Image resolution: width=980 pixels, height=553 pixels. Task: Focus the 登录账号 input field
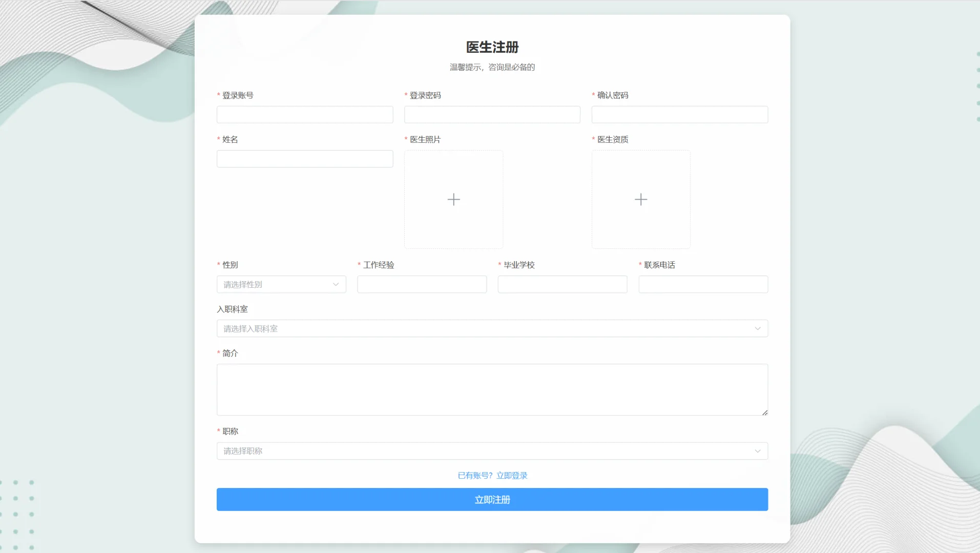coord(304,114)
